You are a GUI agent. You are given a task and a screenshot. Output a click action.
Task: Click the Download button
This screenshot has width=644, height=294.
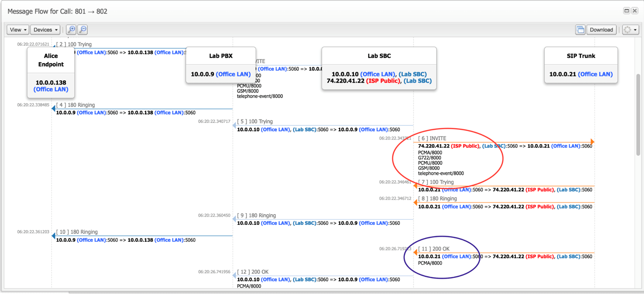coord(601,29)
